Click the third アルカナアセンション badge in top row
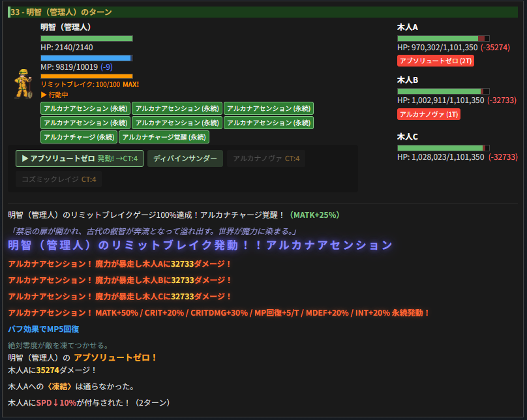The width and height of the screenshot is (527, 420). 267,108
